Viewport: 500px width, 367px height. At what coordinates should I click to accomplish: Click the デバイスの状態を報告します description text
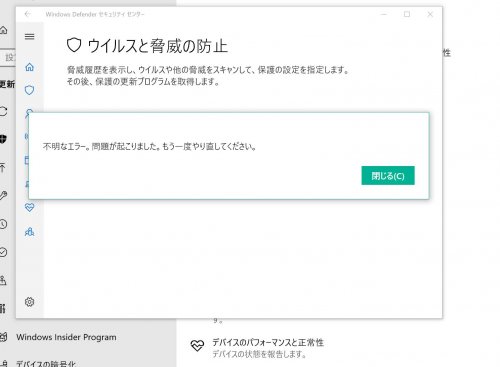pos(259,354)
